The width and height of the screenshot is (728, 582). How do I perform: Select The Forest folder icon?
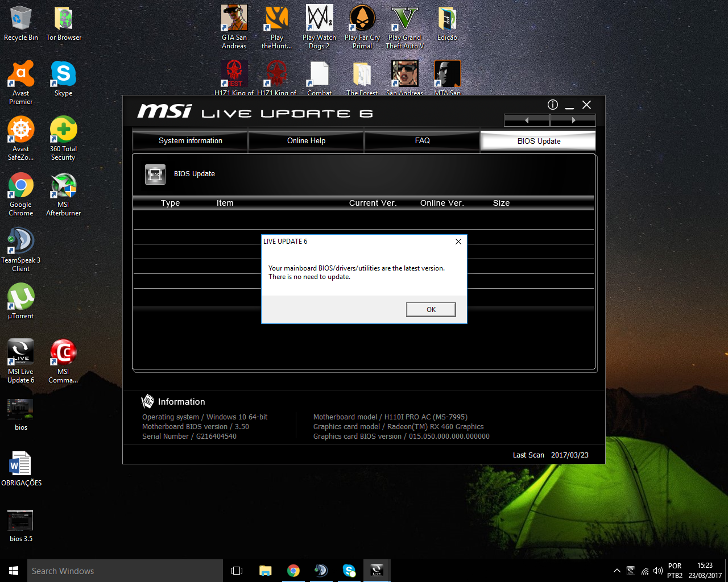point(362,78)
